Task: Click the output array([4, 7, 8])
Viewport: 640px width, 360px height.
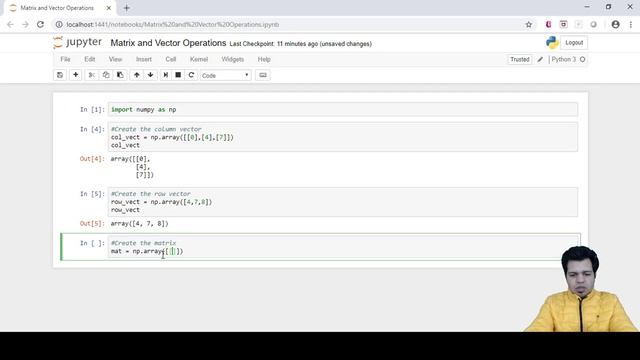Action: [x=140, y=224]
